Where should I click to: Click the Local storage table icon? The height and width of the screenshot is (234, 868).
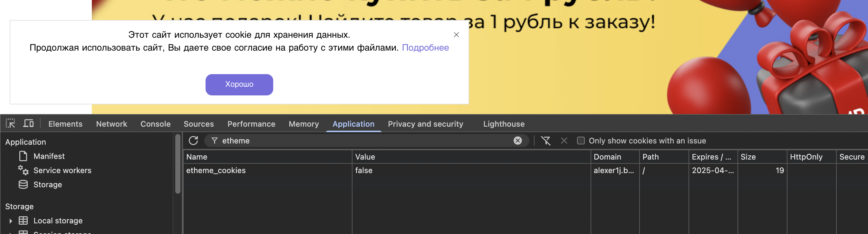pyautogui.click(x=23, y=220)
